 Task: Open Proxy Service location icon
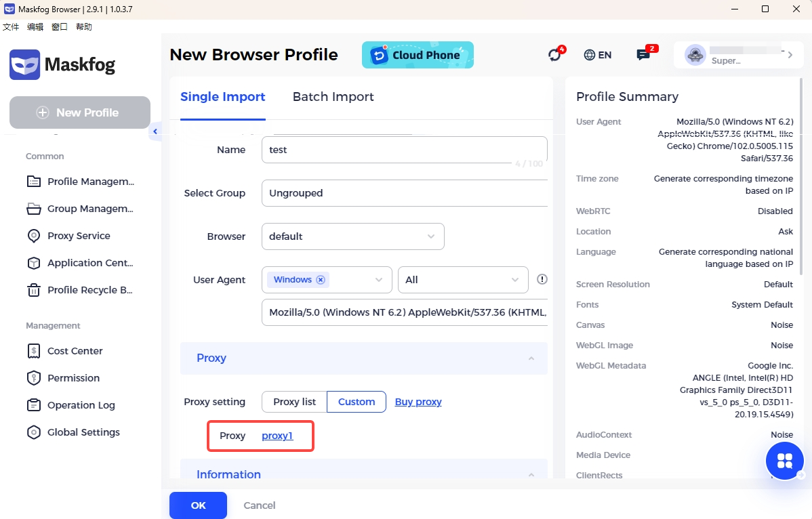pyautogui.click(x=34, y=236)
